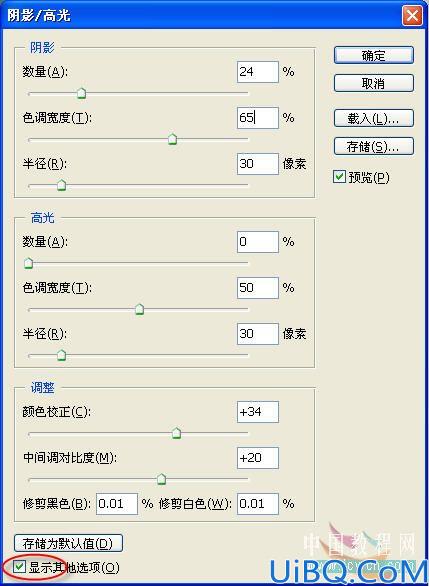Close the 阴影/高光 dialog window
Screen dimensions: 429x586
point(412,16)
